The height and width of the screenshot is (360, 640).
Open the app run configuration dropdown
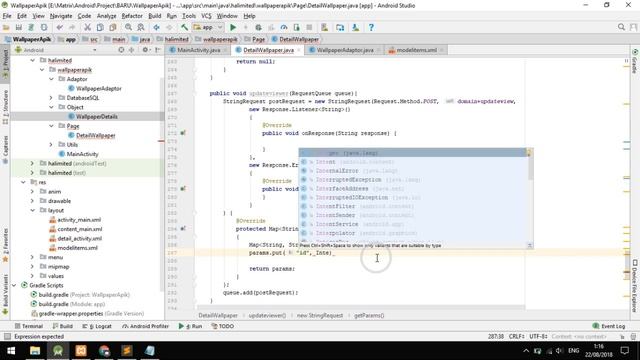click(208, 27)
